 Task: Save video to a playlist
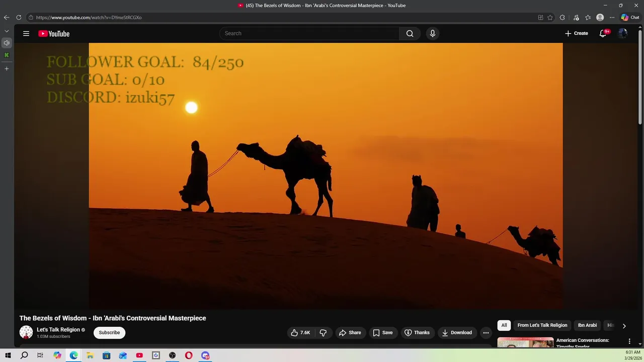point(382,333)
